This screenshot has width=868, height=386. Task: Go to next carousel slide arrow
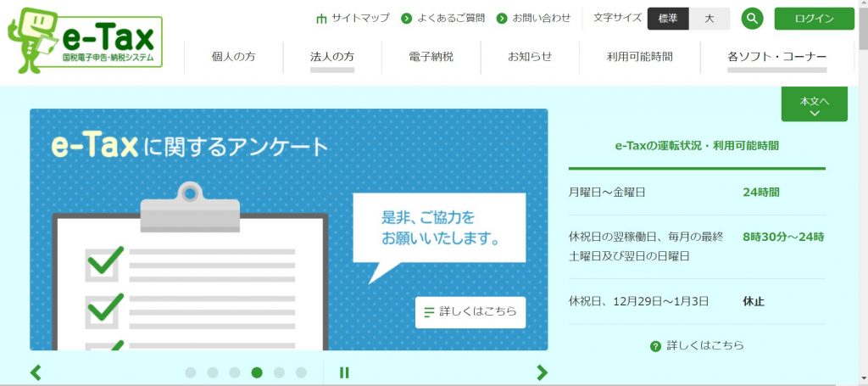pyautogui.click(x=542, y=372)
